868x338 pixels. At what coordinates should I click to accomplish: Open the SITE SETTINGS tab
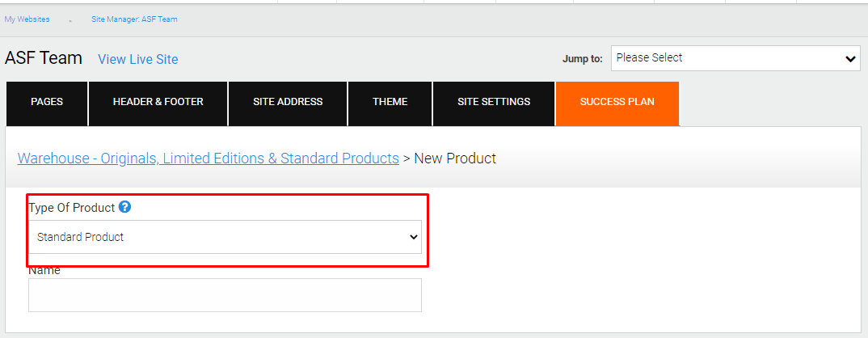point(494,104)
